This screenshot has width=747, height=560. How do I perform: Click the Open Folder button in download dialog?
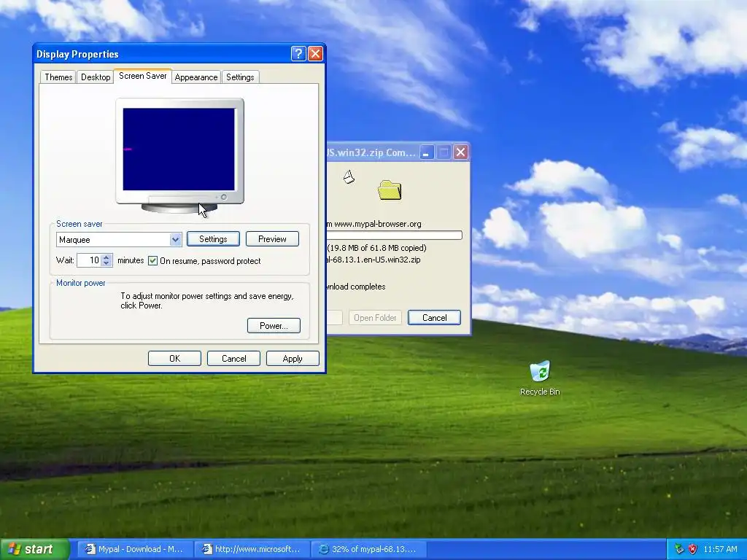tap(376, 318)
